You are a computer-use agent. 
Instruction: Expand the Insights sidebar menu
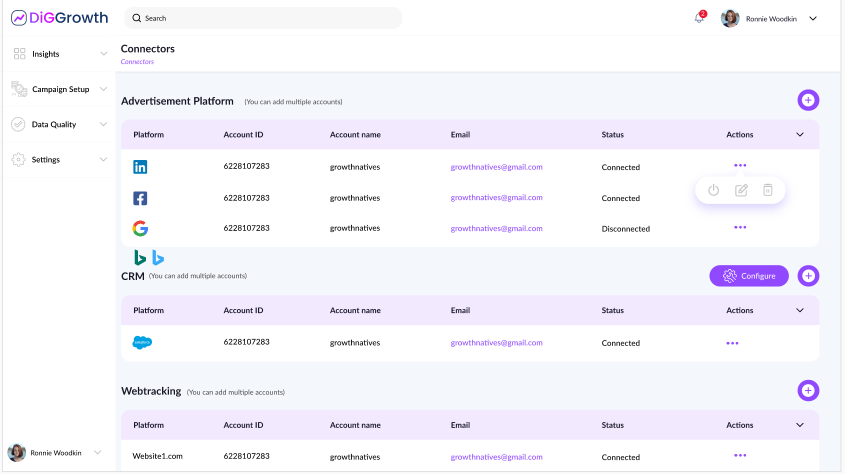coord(60,54)
